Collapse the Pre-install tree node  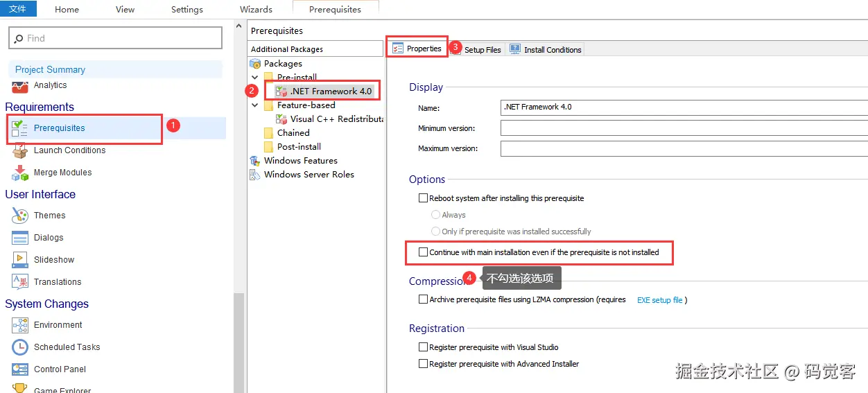pyautogui.click(x=255, y=78)
